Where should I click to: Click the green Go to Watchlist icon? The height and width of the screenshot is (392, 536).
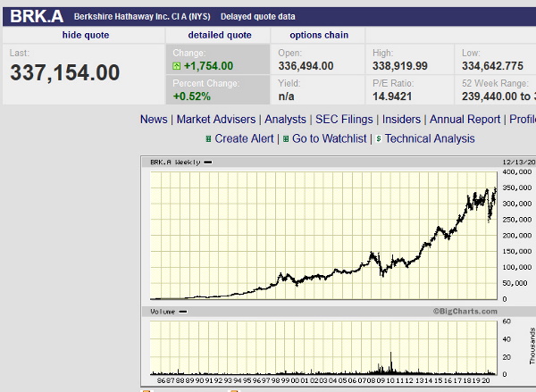pyautogui.click(x=286, y=138)
